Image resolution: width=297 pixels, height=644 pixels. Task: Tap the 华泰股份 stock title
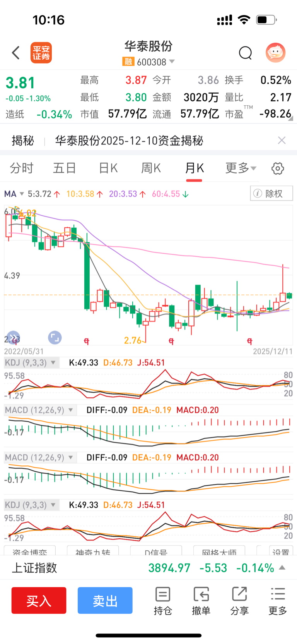[148, 46]
